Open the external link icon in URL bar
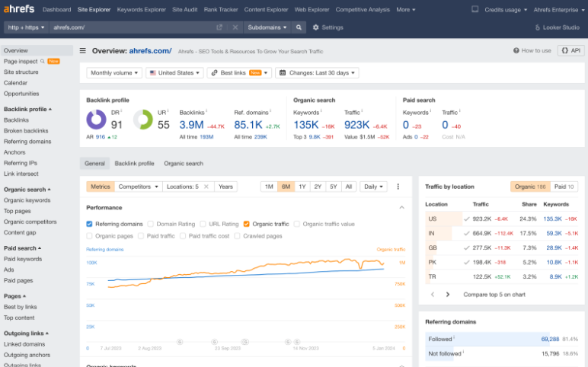Screen dimensions: 588x367 [x=219, y=27]
